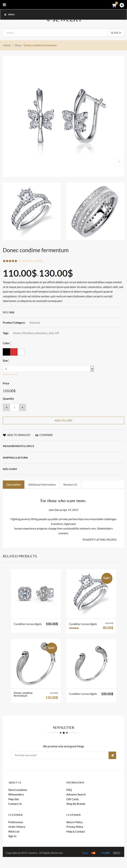Open the diamond product category link

click(34, 323)
